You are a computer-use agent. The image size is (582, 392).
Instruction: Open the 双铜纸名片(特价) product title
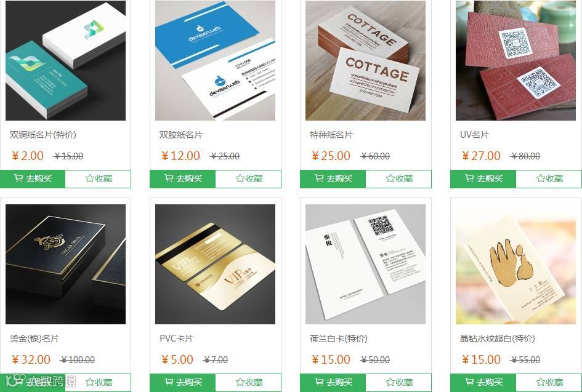43,135
